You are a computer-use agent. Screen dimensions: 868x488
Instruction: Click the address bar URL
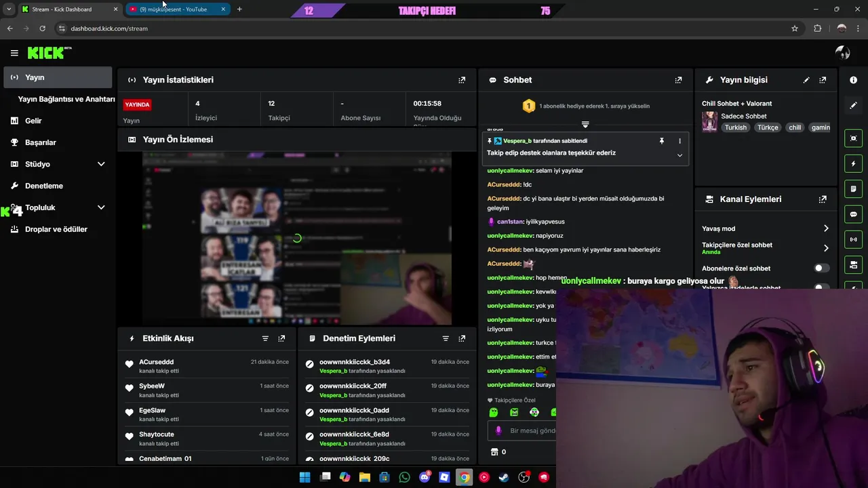click(x=109, y=28)
